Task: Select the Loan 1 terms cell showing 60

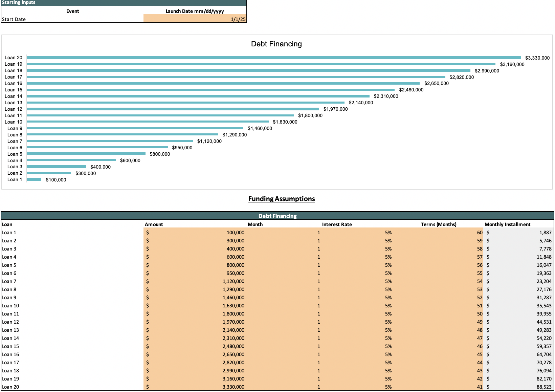Action: click(439, 233)
